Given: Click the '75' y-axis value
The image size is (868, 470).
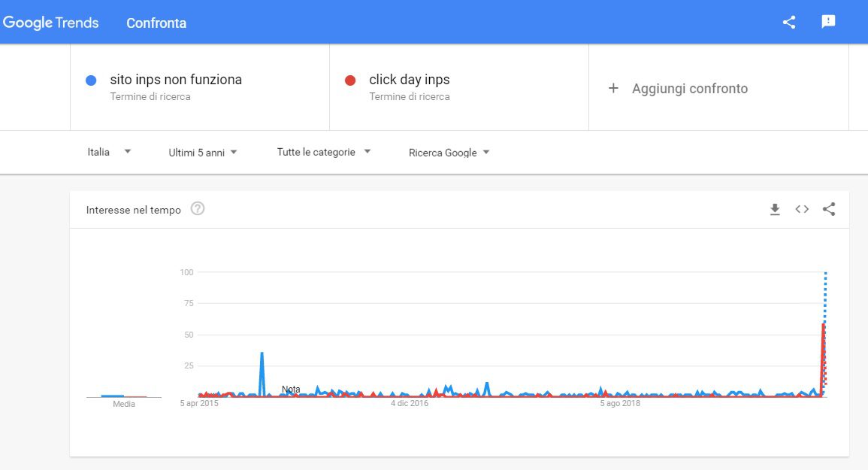Looking at the screenshot, I should pos(189,303).
